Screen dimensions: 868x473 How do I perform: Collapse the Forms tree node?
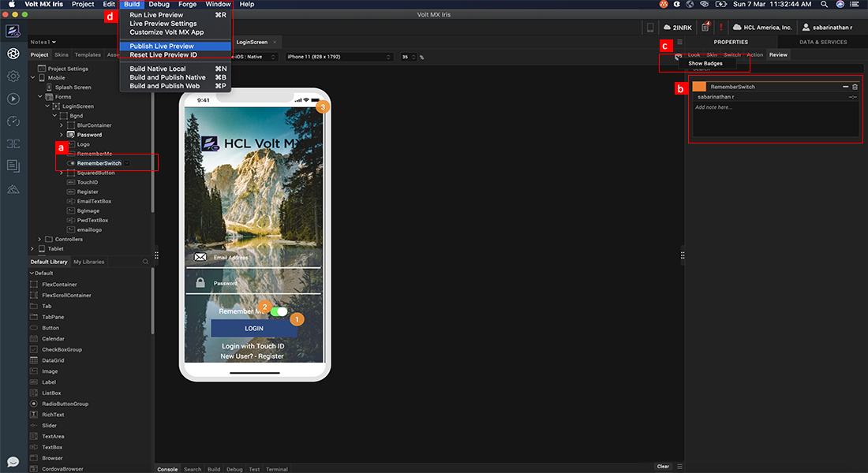(41, 97)
